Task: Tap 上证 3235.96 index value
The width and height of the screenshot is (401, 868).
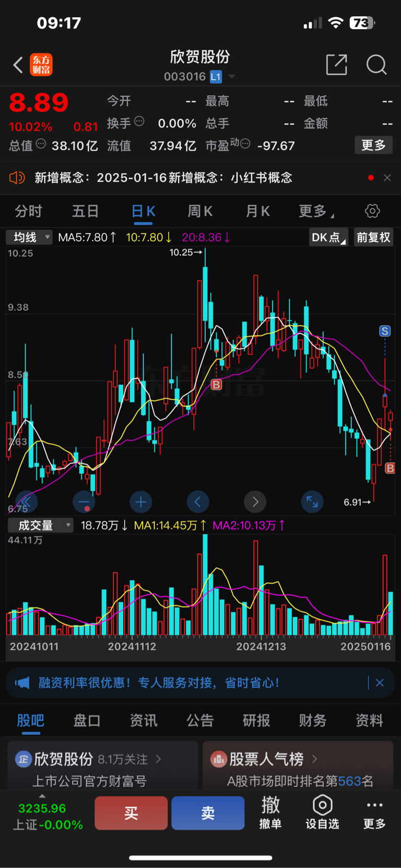Action: [42, 808]
